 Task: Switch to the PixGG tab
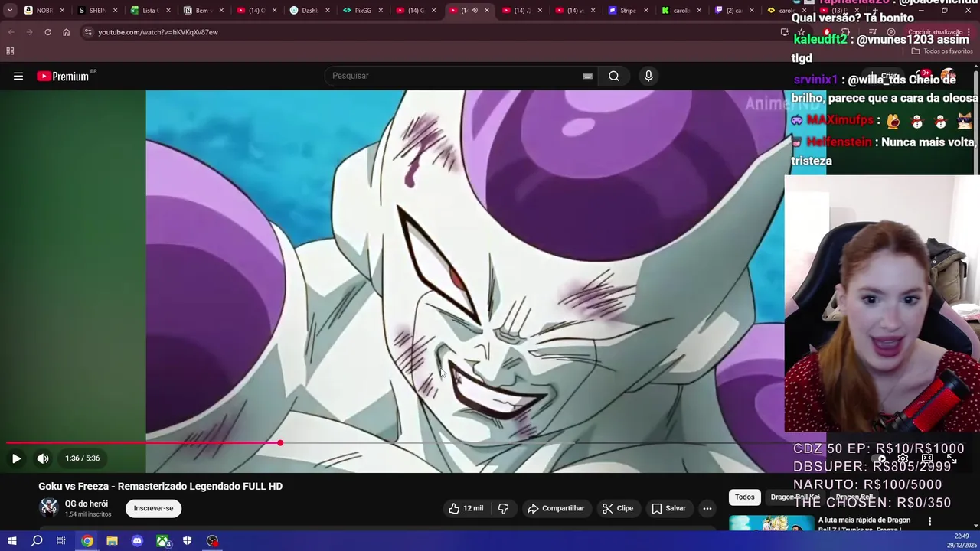tap(362, 11)
